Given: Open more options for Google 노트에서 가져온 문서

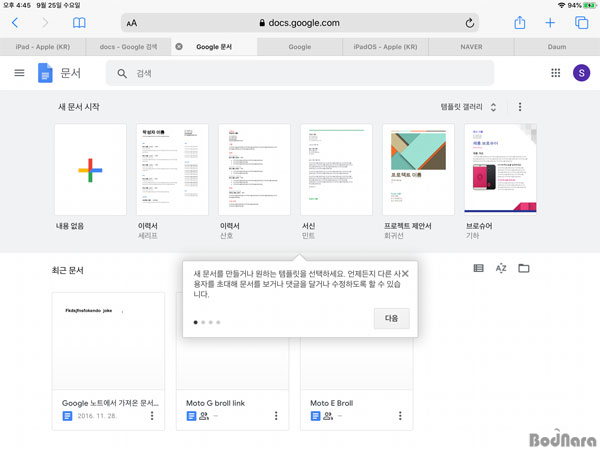Looking at the screenshot, I should (x=152, y=416).
